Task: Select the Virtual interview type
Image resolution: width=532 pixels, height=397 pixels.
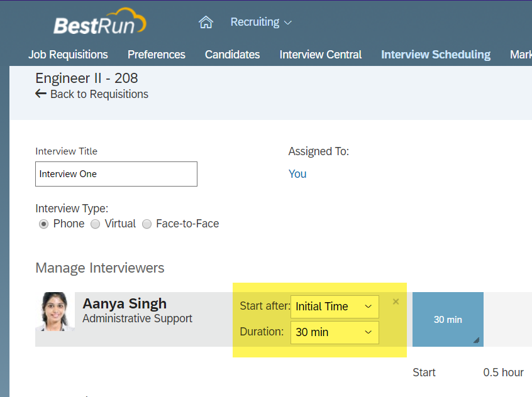Action: 96,224
